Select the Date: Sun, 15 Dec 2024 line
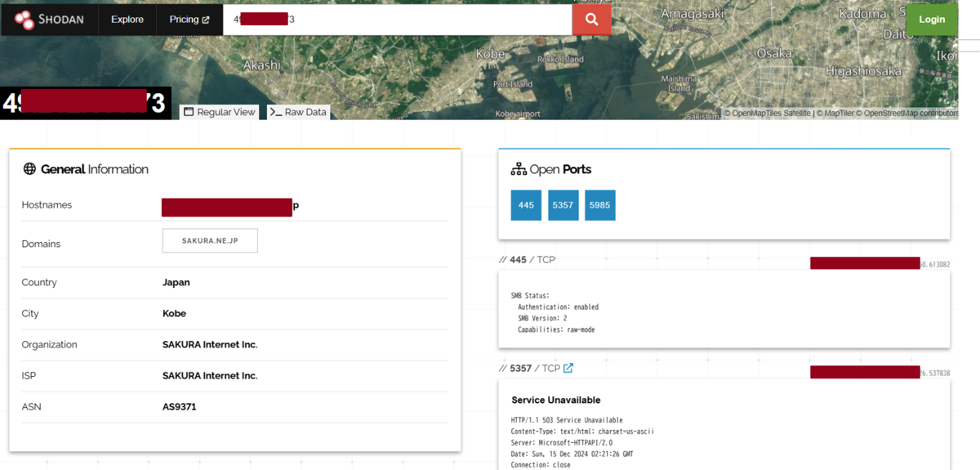Screen dimensions: 980x470 point(572,454)
